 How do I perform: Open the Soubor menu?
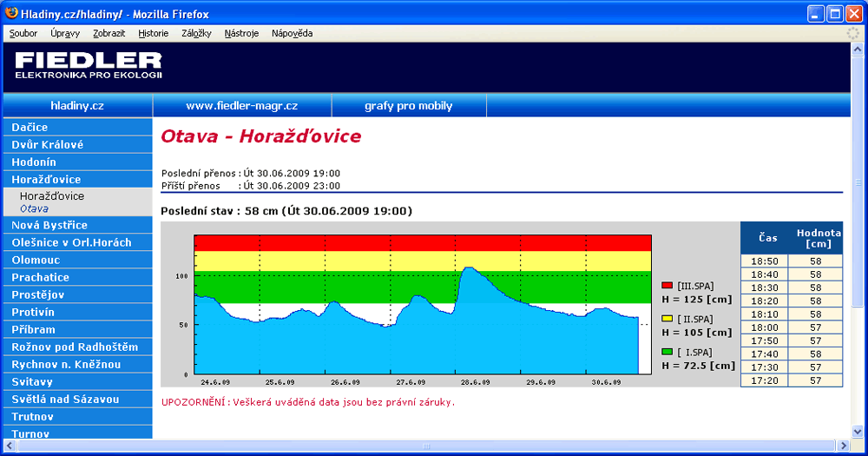pos(23,33)
